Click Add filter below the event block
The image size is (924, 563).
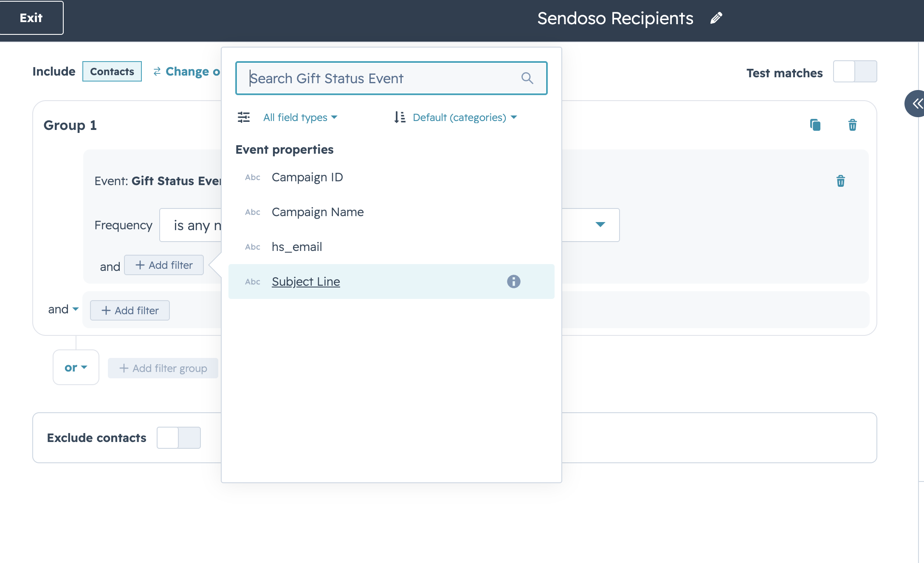pyautogui.click(x=130, y=310)
